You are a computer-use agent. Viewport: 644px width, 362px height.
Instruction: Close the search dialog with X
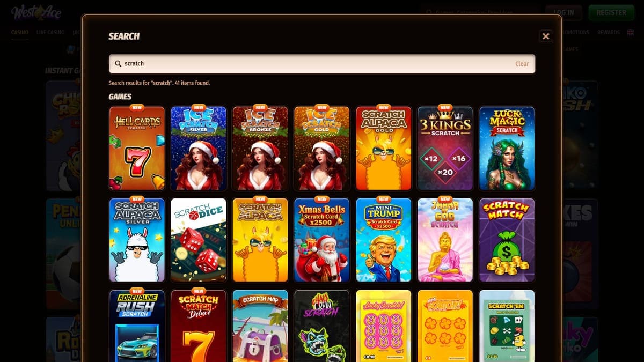tap(546, 36)
